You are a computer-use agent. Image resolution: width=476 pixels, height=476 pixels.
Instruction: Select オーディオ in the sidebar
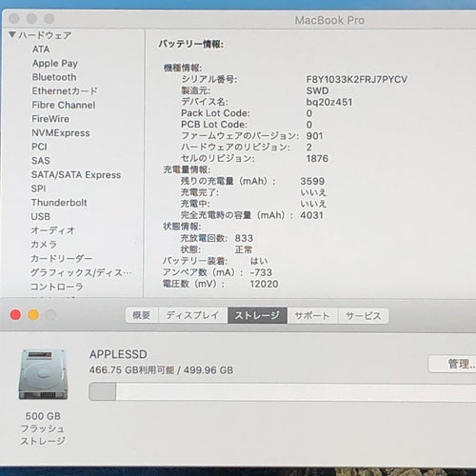(x=53, y=230)
